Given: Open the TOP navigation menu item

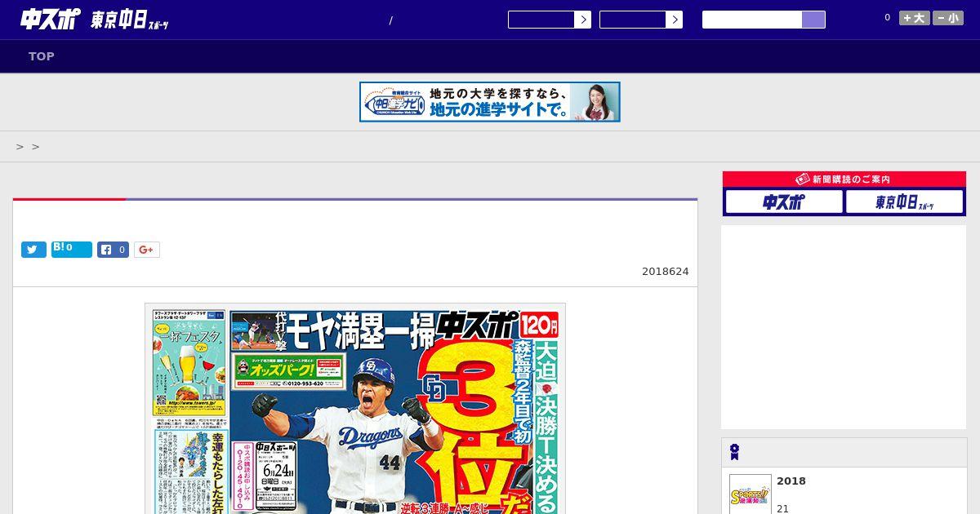Looking at the screenshot, I should 42,56.
